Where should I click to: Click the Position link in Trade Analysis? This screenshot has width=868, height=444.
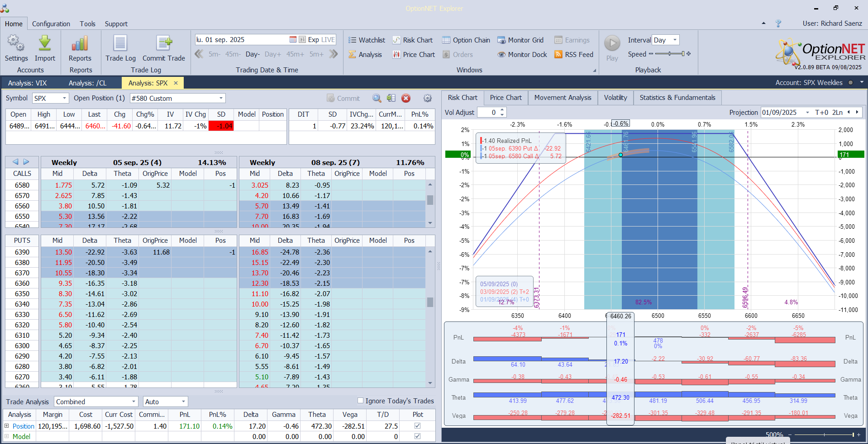[x=24, y=426]
